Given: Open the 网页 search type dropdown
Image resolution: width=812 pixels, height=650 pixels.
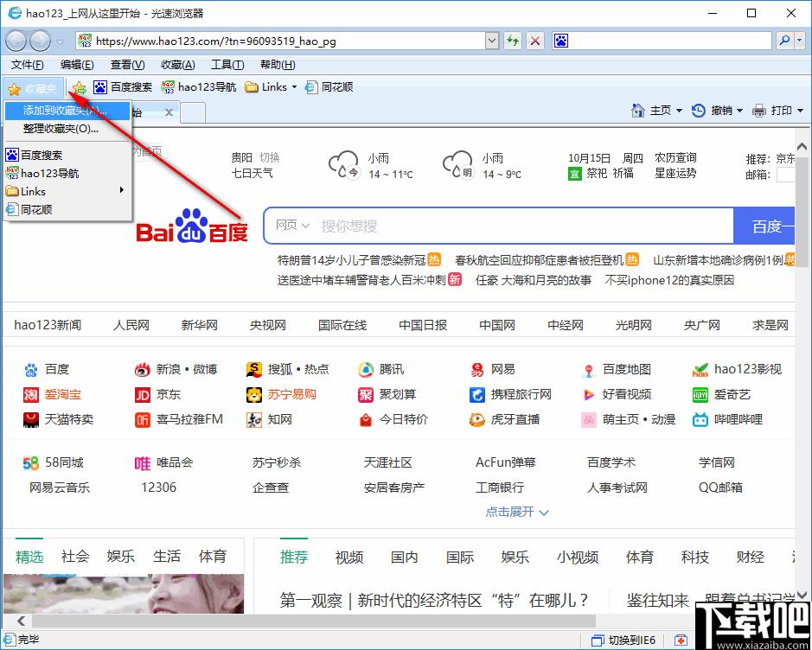Looking at the screenshot, I should point(292,226).
